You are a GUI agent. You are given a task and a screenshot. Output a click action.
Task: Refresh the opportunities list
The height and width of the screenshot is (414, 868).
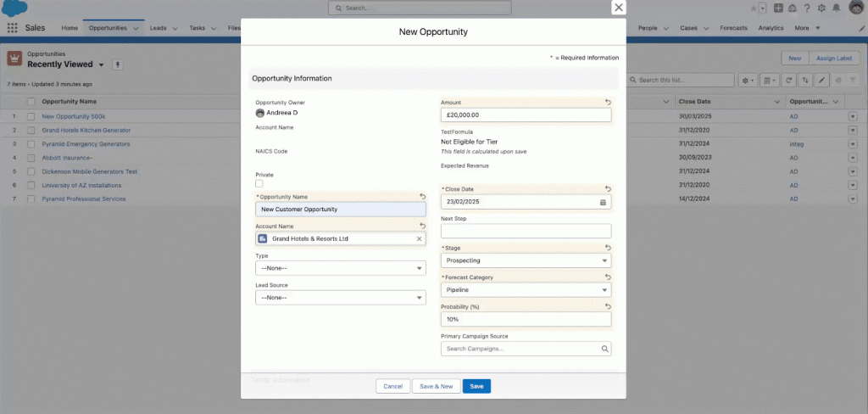coord(790,81)
